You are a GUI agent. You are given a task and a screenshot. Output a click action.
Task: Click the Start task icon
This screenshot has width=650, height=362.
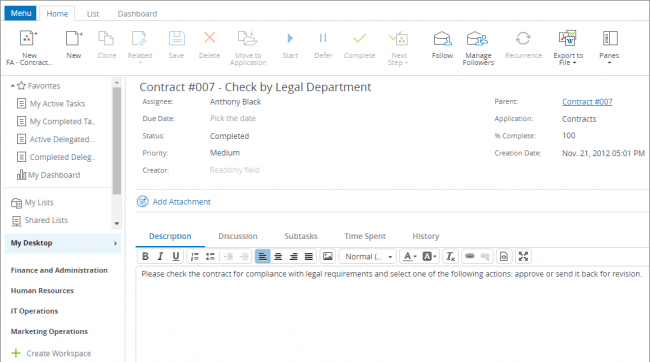pyautogui.click(x=290, y=39)
